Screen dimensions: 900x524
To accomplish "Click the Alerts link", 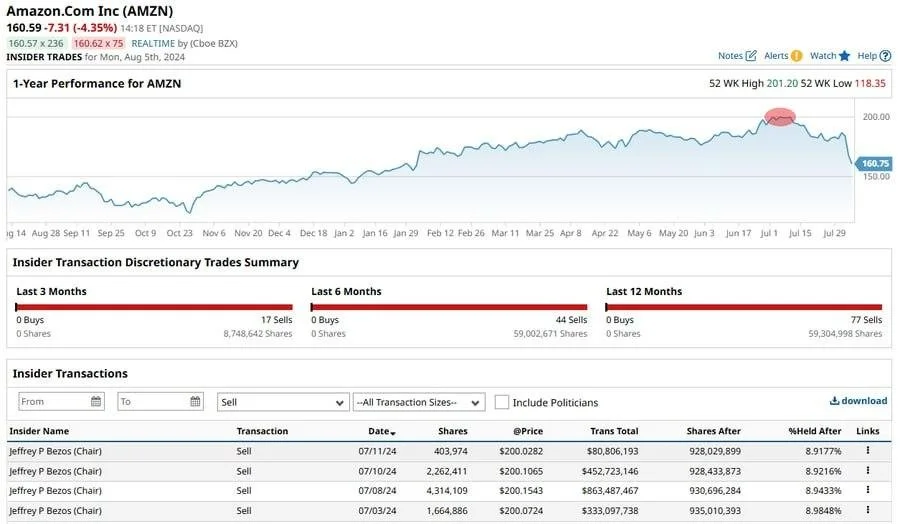I will [776, 56].
